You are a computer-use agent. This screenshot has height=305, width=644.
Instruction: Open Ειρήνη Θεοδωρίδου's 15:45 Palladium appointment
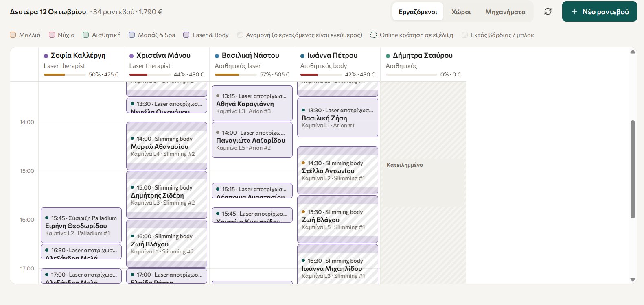coord(81,225)
